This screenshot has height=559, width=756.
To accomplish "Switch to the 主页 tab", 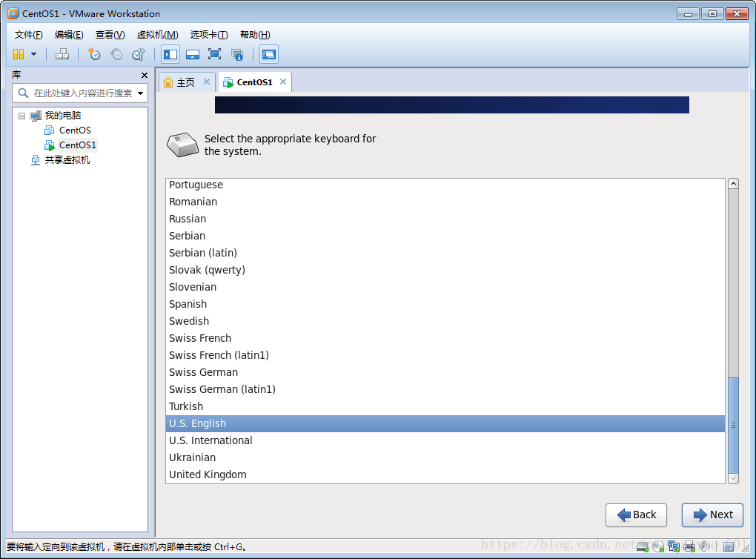I will tap(185, 82).
